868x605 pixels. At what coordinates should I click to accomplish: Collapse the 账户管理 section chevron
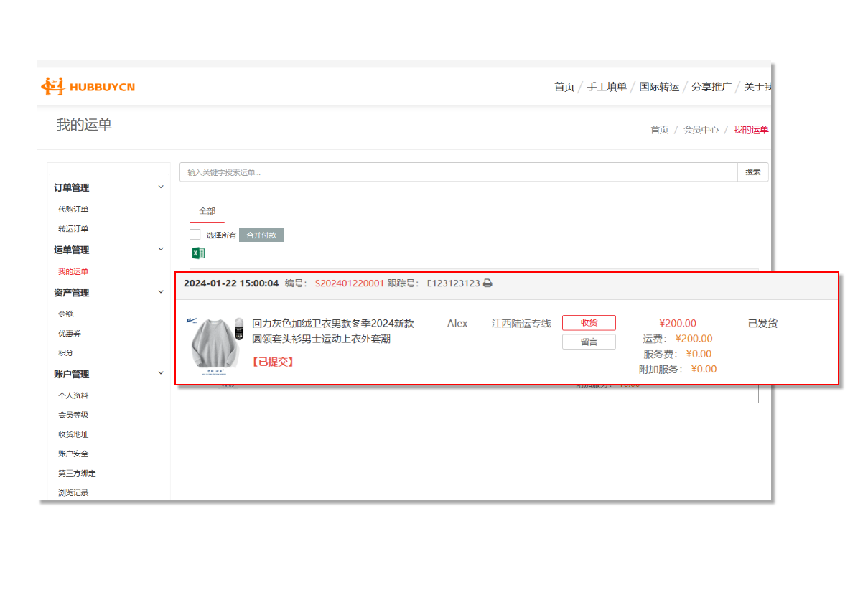[x=161, y=373]
